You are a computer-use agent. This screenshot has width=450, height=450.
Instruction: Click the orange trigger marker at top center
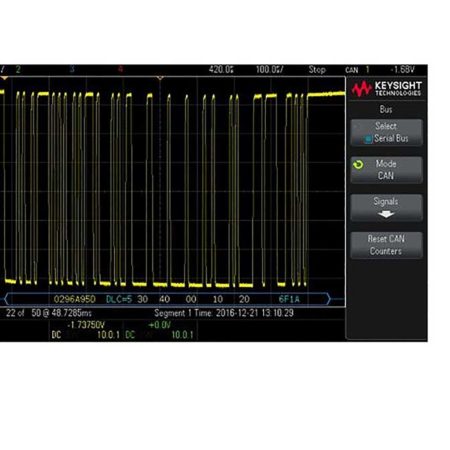(x=160, y=78)
